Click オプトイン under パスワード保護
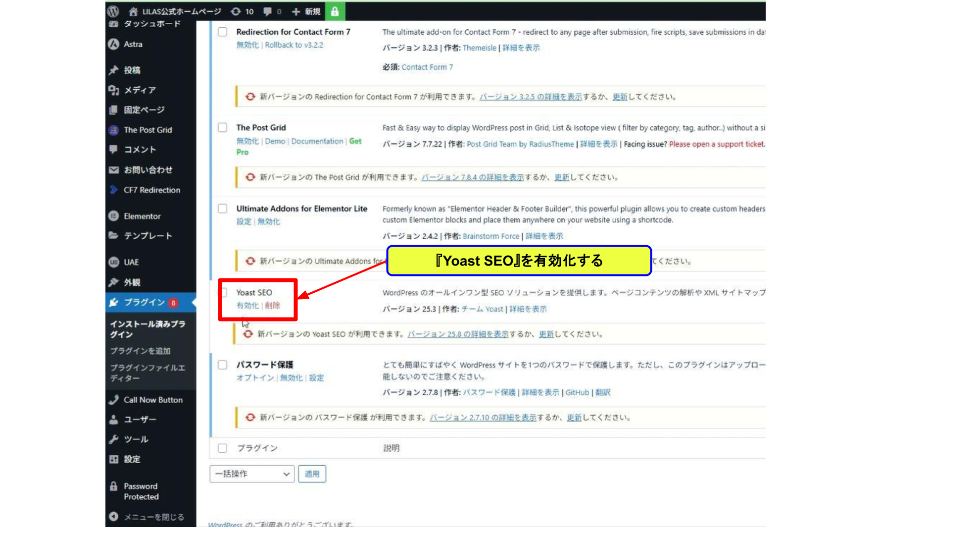Image resolution: width=980 pixels, height=535 pixels. click(x=255, y=377)
